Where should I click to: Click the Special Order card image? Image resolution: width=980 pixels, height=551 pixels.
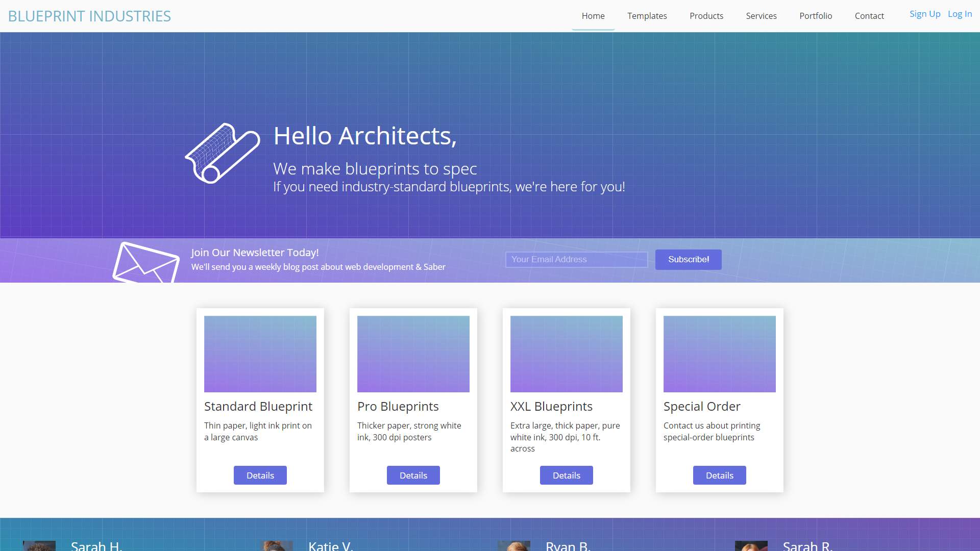pos(720,354)
